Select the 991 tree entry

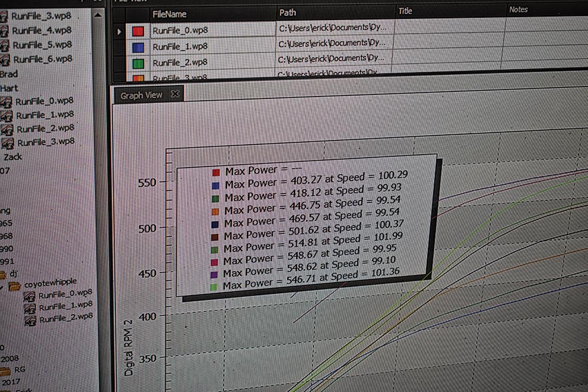click(x=7, y=262)
